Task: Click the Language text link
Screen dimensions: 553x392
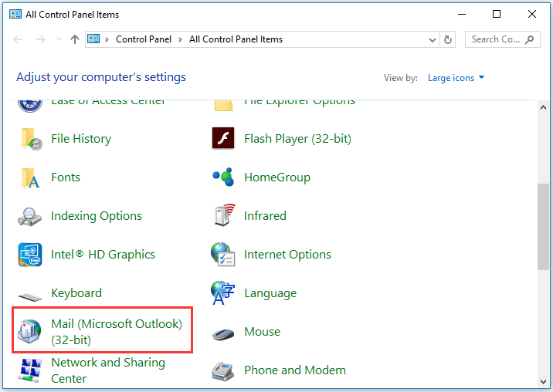Action: [270, 293]
